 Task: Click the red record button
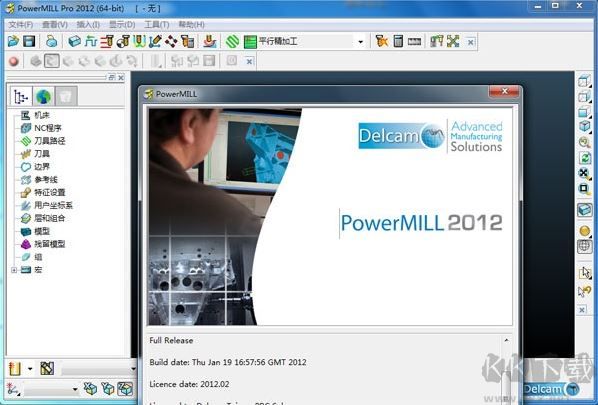pos(14,61)
